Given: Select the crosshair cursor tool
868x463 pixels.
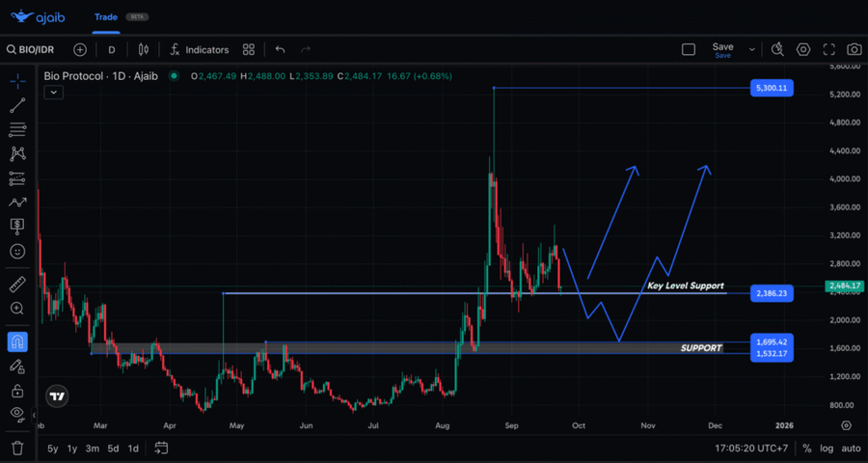Looking at the screenshot, I should click(x=17, y=81).
